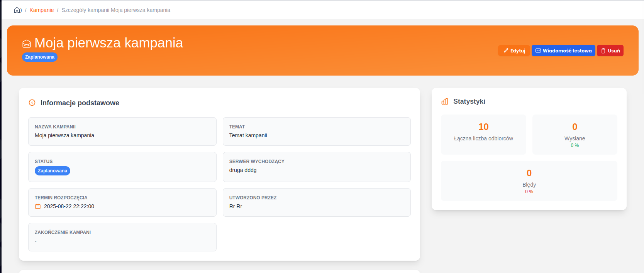The height and width of the screenshot is (273, 644).
Task: Delete the campaign with Usuń button
Action: (x=610, y=51)
